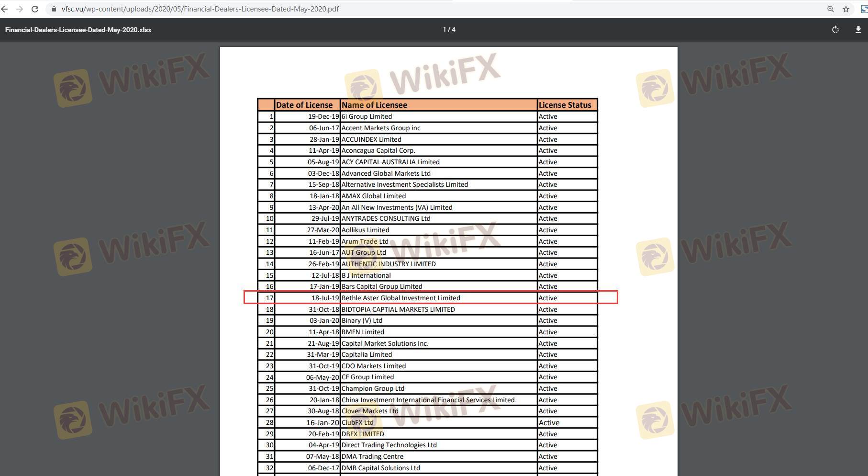The height and width of the screenshot is (476, 868).
Task: Click the Date of License column header
Action: pyautogui.click(x=304, y=105)
